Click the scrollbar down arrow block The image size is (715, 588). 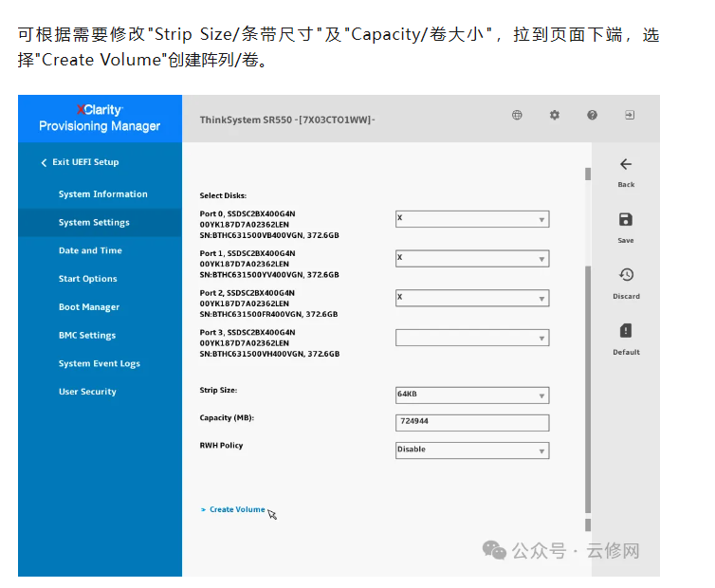588,524
